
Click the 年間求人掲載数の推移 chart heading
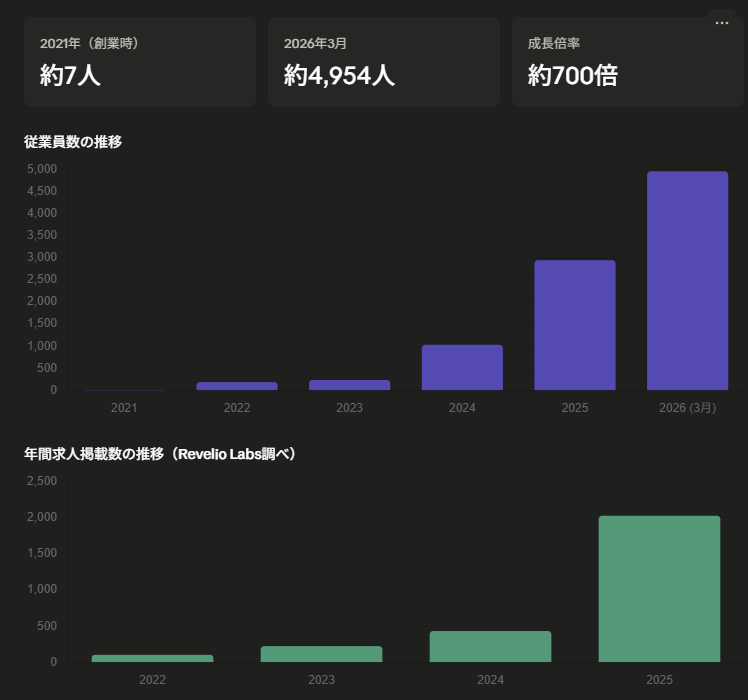coord(160,454)
